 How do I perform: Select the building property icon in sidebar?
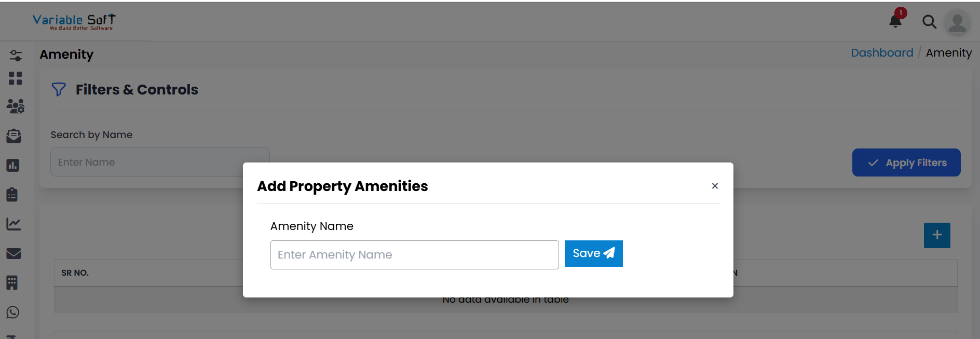click(13, 283)
